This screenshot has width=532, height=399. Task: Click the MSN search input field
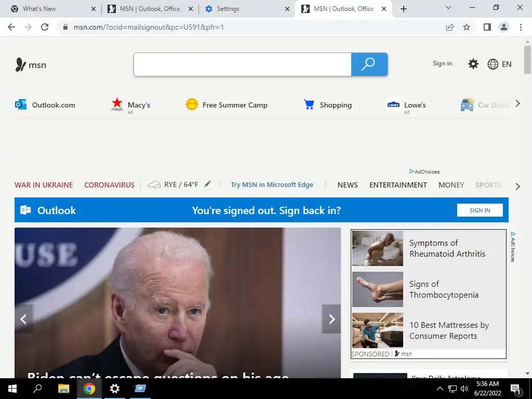pyautogui.click(x=242, y=64)
